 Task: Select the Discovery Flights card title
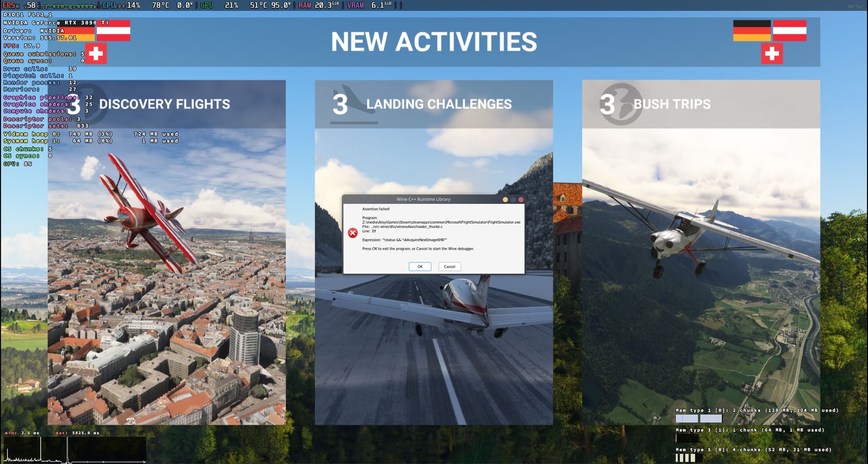(x=165, y=104)
